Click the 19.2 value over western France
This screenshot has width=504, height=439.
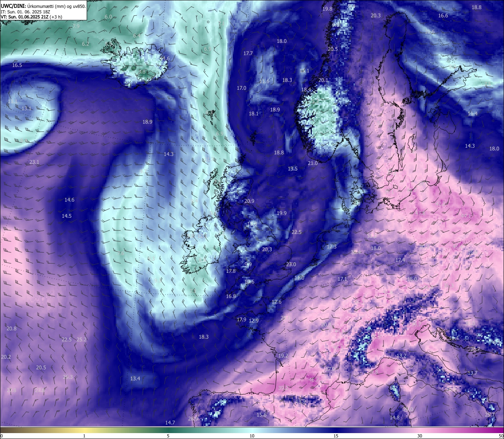tap(283, 356)
